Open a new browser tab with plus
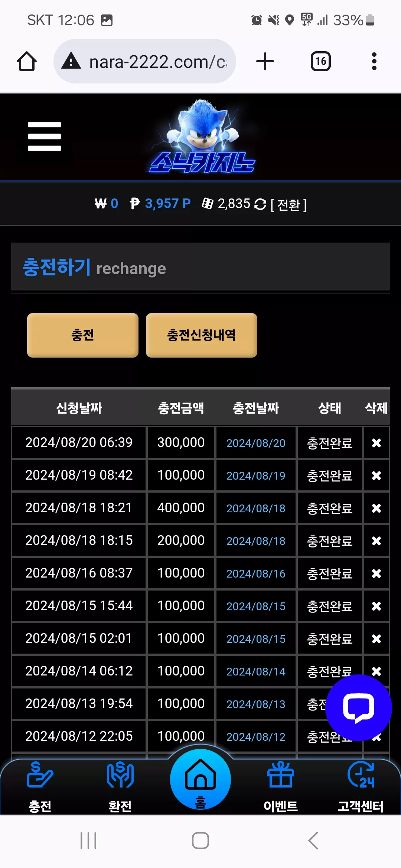This screenshot has width=401, height=868. pos(265,61)
